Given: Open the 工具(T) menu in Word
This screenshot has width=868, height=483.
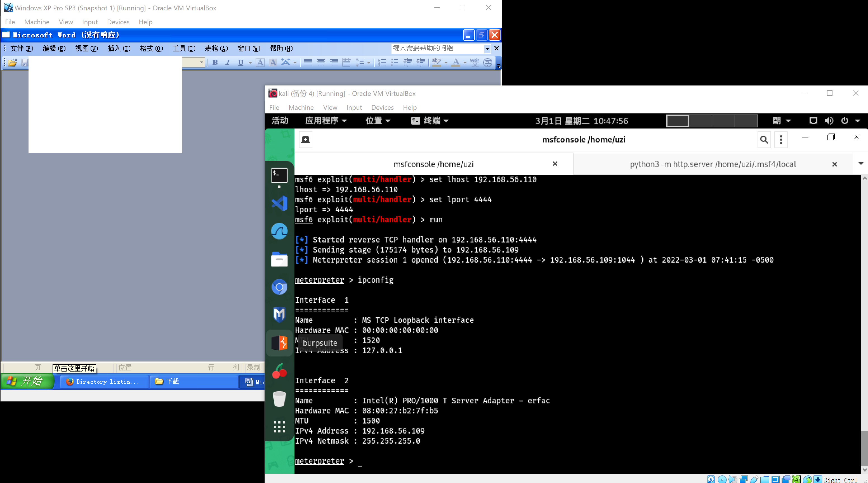Looking at the screenshot, I should pyautogui.click(x=184, y=49).
